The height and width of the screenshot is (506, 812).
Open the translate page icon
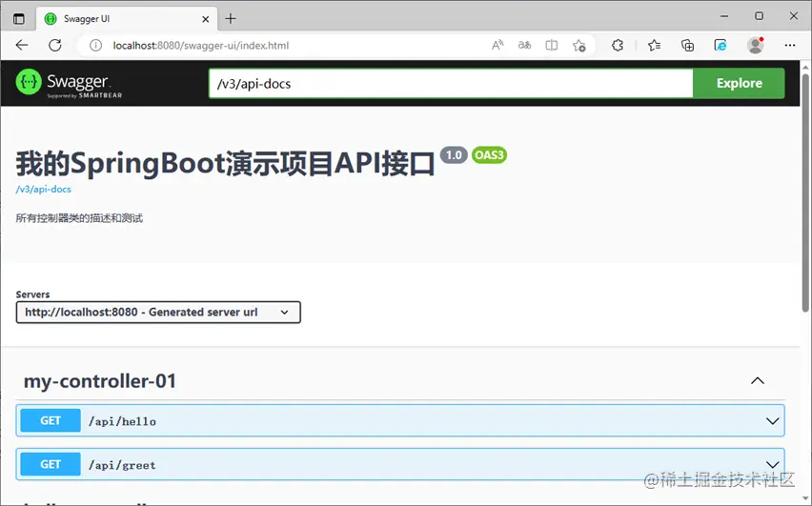[x=524, y=45]
